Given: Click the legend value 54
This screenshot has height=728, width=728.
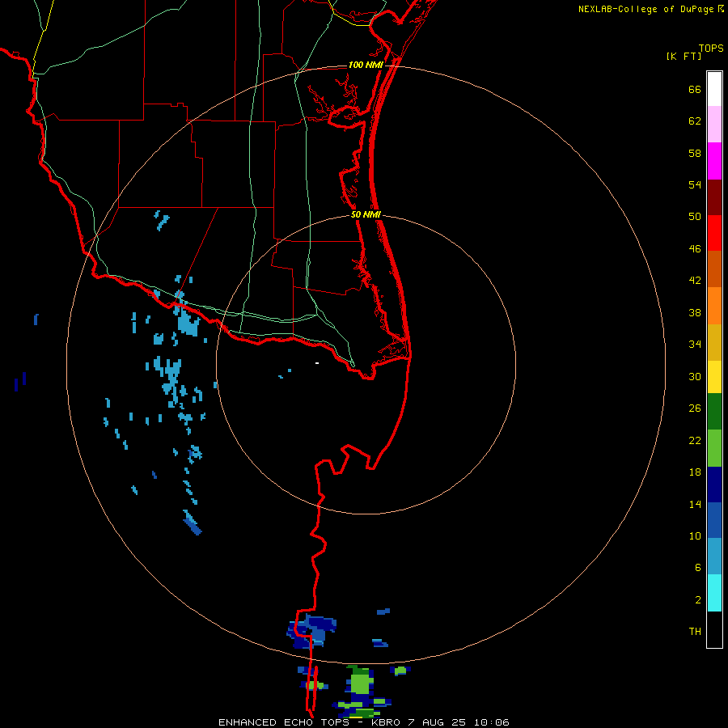Looking at the screenshot, I should click(695, 184).
